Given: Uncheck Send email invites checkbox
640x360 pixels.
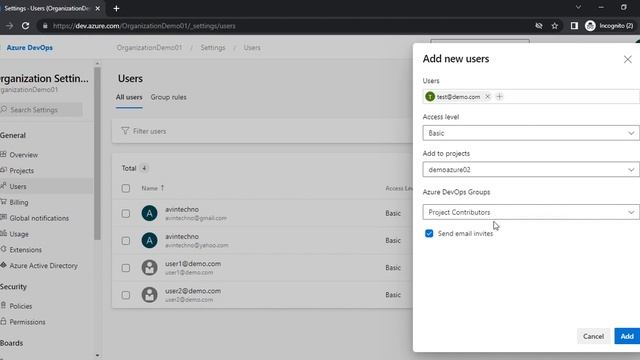Looking at the screenshot, I should [429, 233].
